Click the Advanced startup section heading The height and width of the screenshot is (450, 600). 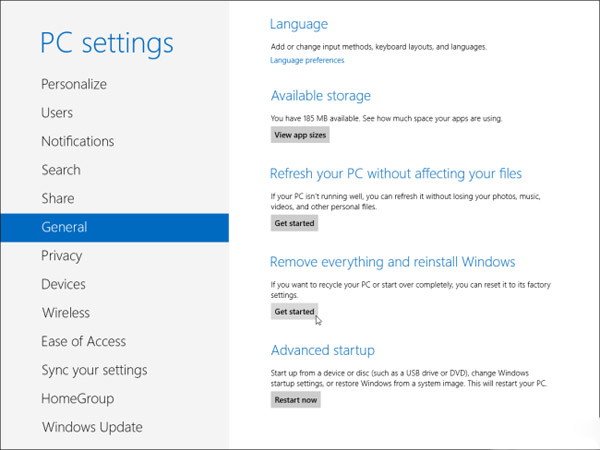[x=322, y=350]
